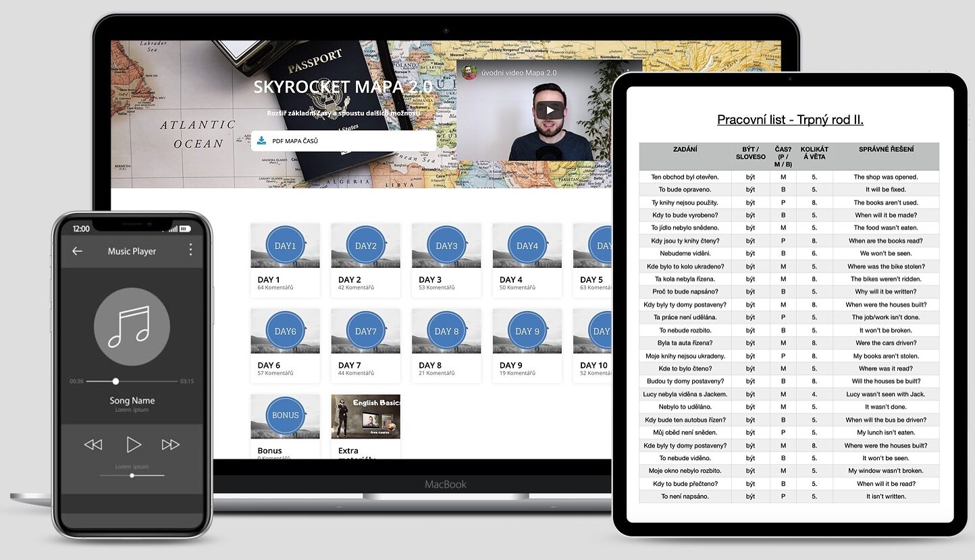Go back with the Music Player arrow

tap(77, 251)
